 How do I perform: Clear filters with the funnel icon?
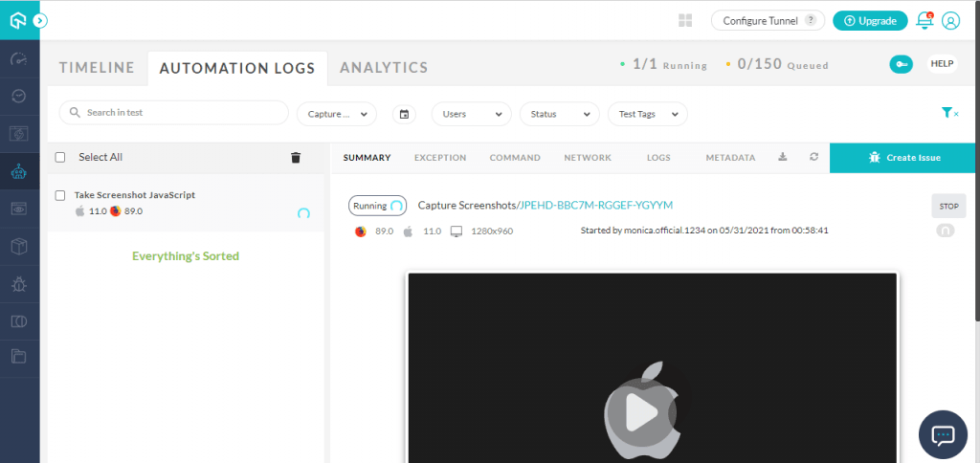[x=949, y=113]
